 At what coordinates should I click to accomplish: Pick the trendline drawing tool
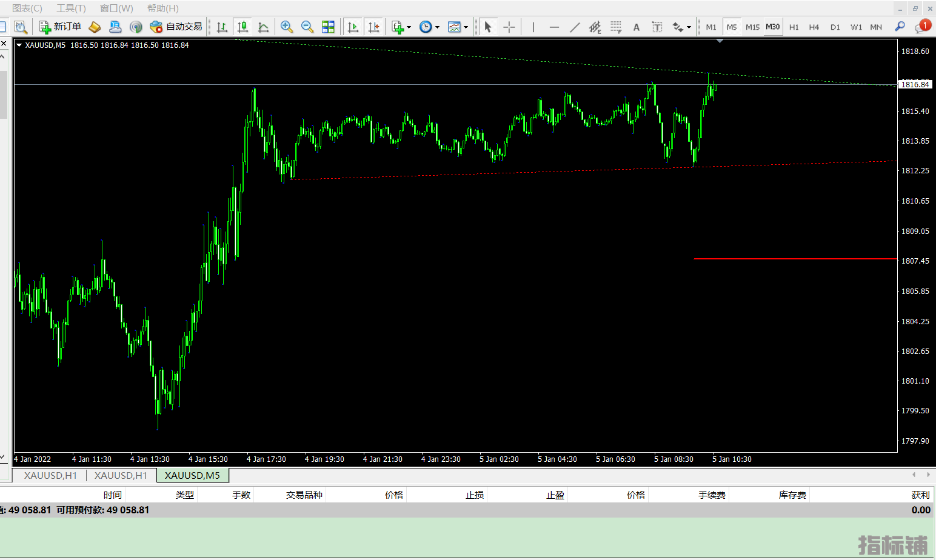(x=575, y=27)
